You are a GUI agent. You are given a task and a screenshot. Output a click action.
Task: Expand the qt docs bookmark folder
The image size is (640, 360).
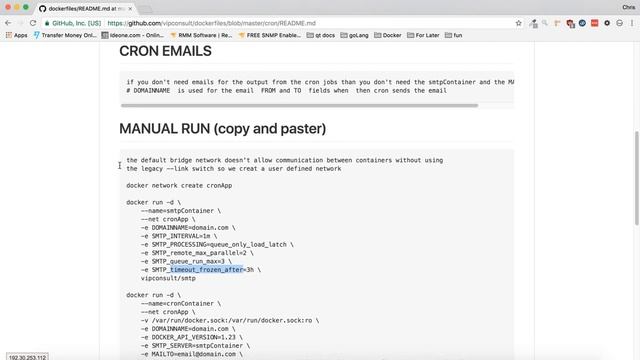321,36
